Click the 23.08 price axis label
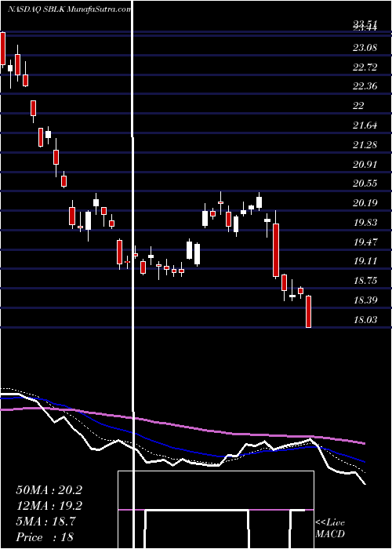Screen dimensions: 392x549 coord(365,47)
